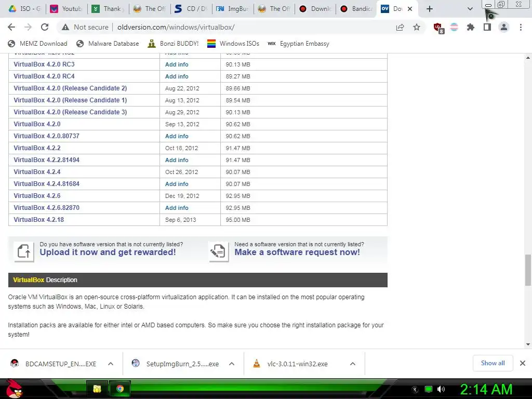Open VirtualBox 4.2.6 link
Image resolution: width=532 pixels, height=399 pixels.
37,195
